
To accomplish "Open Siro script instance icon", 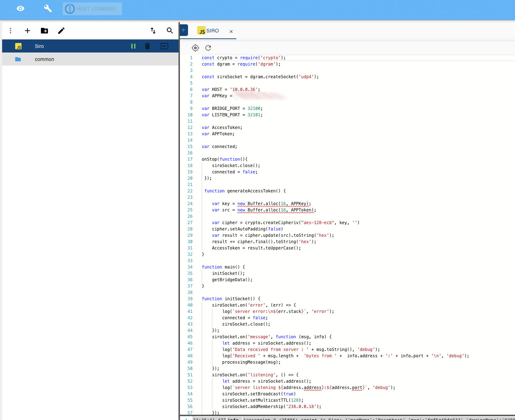I will pos(164,46).
